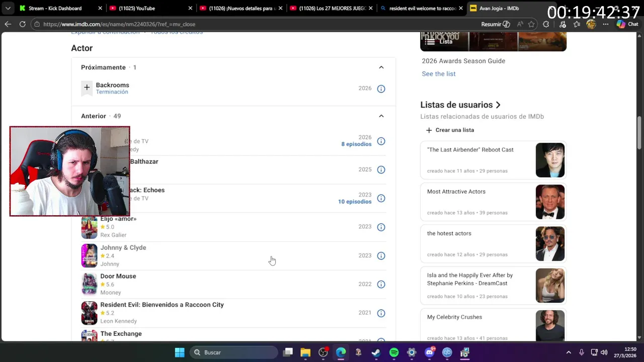The height and width of the screenshot is (362, 644).
Task: Click Door Mouse poster thumbnail
Action: click(x=89, y=284)
